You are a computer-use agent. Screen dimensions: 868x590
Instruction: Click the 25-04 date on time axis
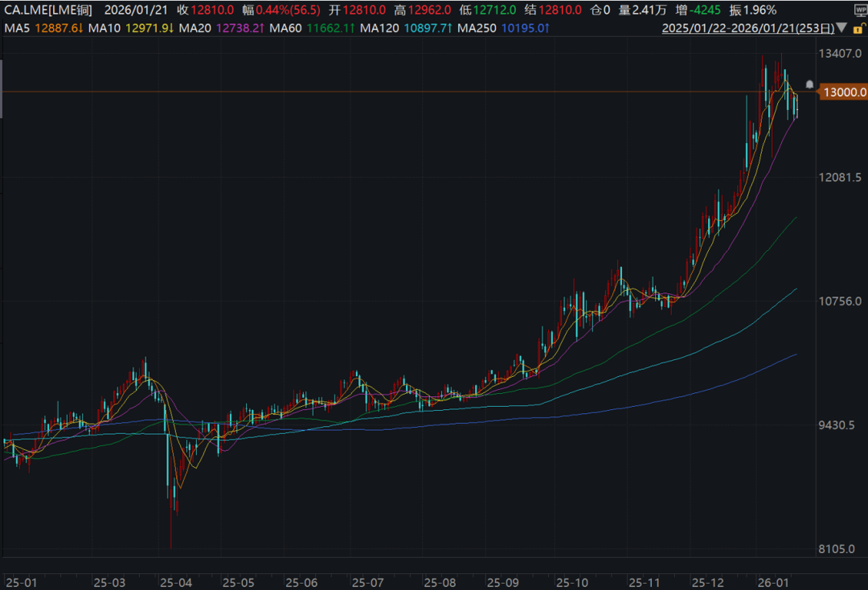click(176, 581)
